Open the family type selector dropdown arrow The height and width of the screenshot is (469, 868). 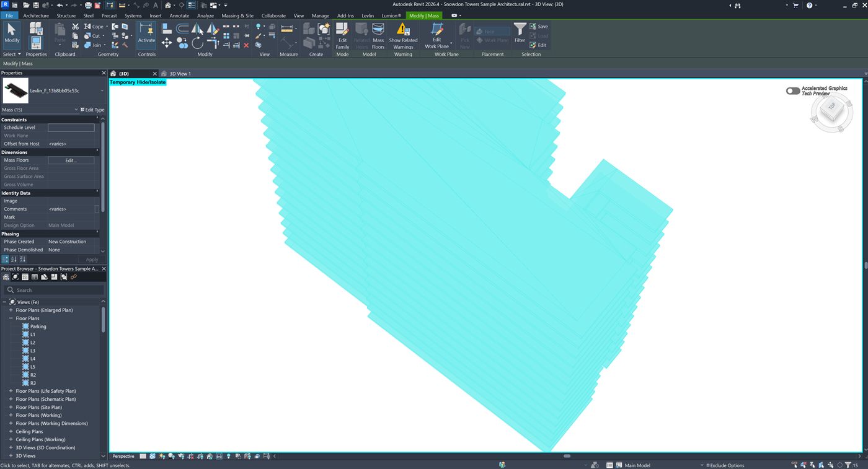click(x=102, y=91)
